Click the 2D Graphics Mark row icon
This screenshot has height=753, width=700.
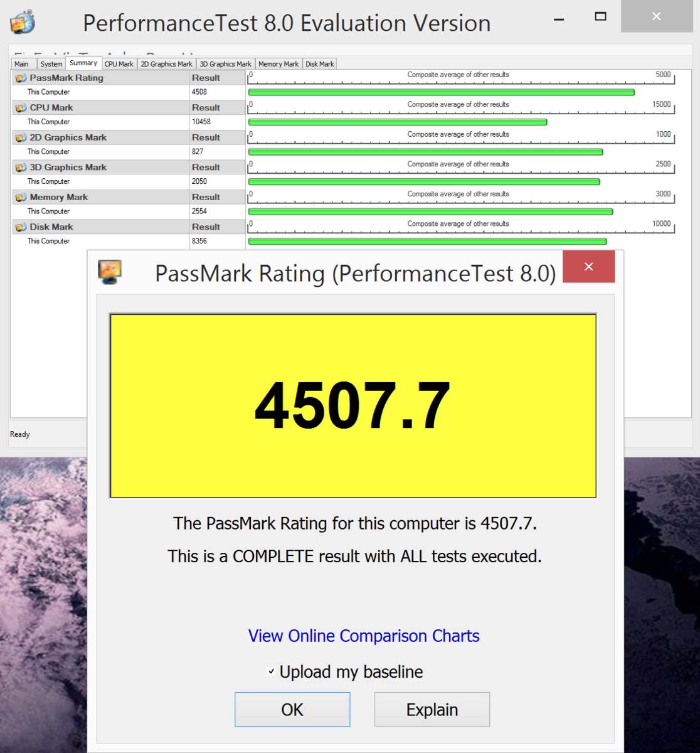click(x=21, y=137)
